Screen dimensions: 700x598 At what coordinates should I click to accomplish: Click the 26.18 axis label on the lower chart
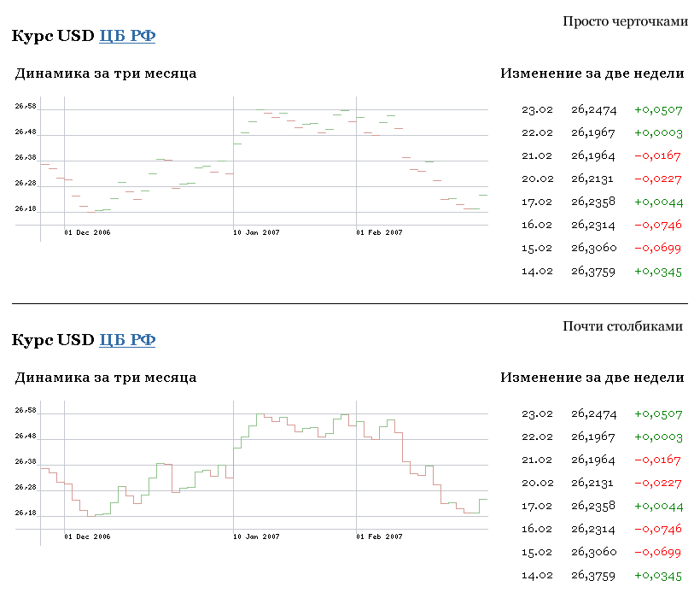click(x=26, y=513)
